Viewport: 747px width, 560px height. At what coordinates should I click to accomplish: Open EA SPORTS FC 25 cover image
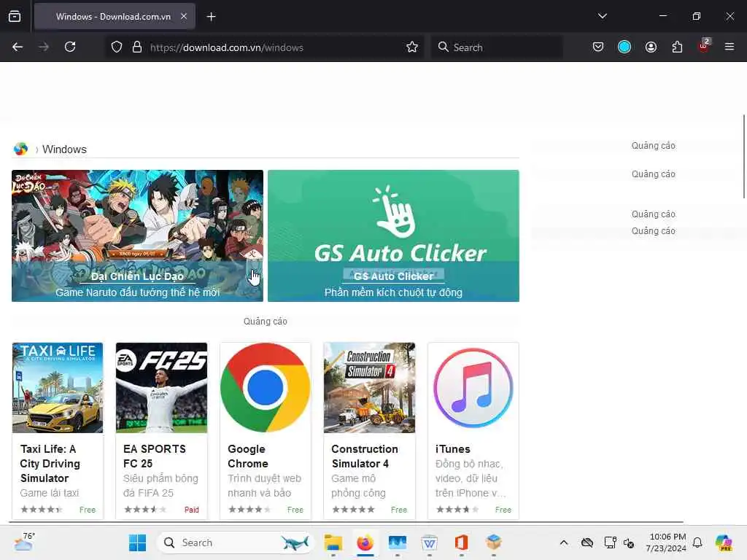pos(161,388)
